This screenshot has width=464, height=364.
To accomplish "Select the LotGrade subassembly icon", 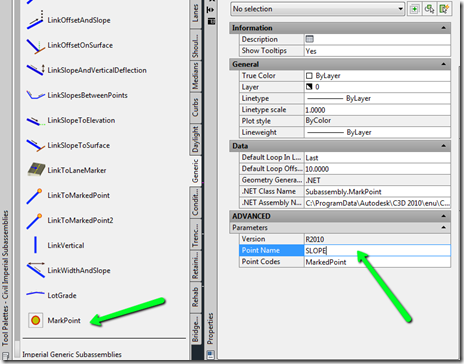I will click(35, 294).
